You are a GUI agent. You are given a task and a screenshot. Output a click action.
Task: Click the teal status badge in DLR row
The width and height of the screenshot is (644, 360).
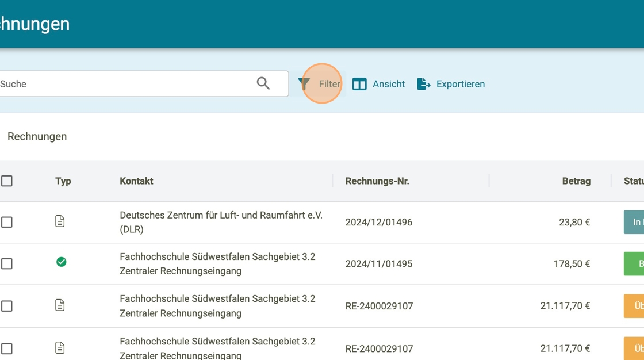(634, 222)
